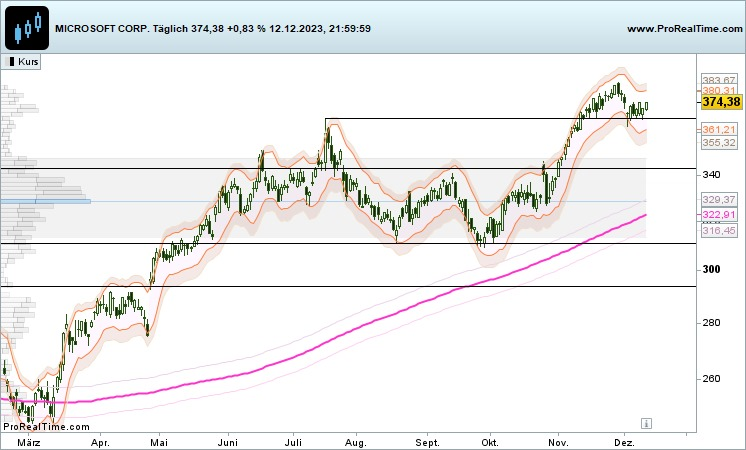The image size is (746, 450).
Task: Click the 300 price axis tick
Action: pyautogui.click(x=711, y=269)
